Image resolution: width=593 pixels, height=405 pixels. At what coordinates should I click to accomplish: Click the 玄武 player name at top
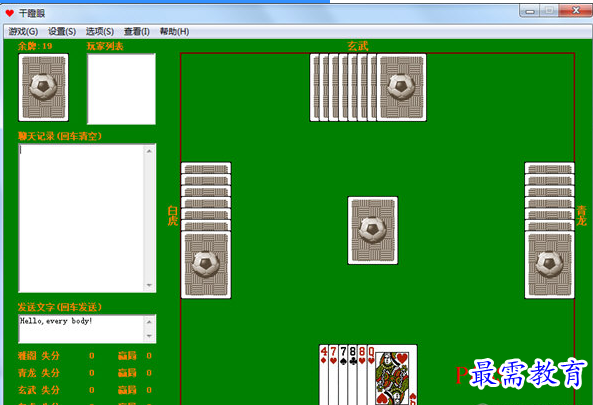pyautogui.click(x=358, y=46)
